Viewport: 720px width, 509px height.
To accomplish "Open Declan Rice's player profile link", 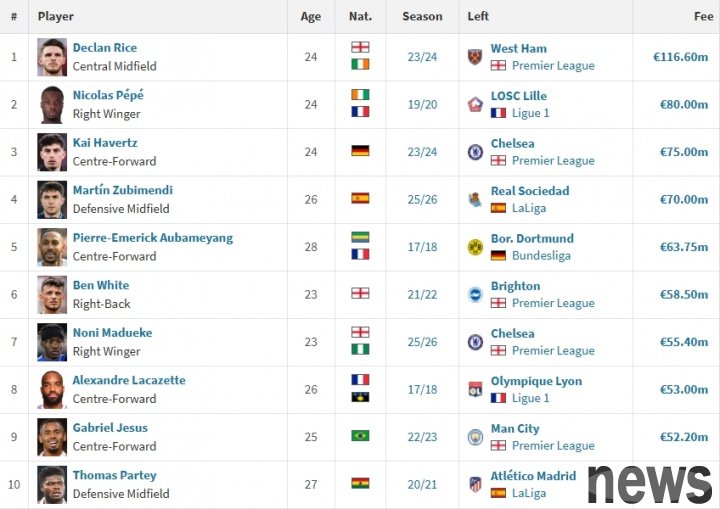I will 105,48.
